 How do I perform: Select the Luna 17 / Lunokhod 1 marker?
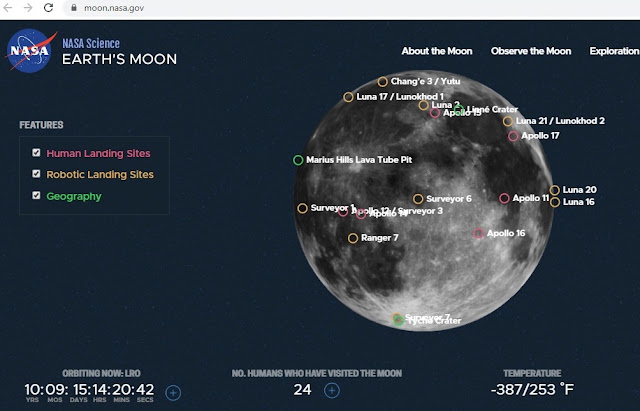pos(348,97)
